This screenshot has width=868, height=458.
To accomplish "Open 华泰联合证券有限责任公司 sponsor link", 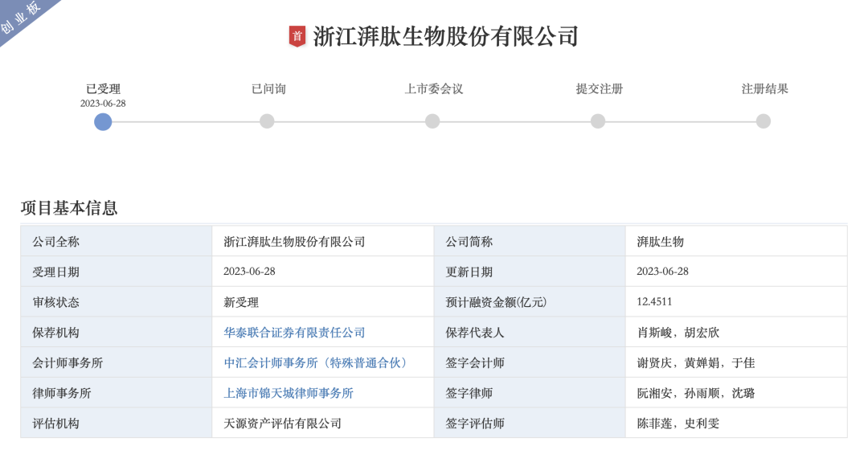I will [294, 333].
